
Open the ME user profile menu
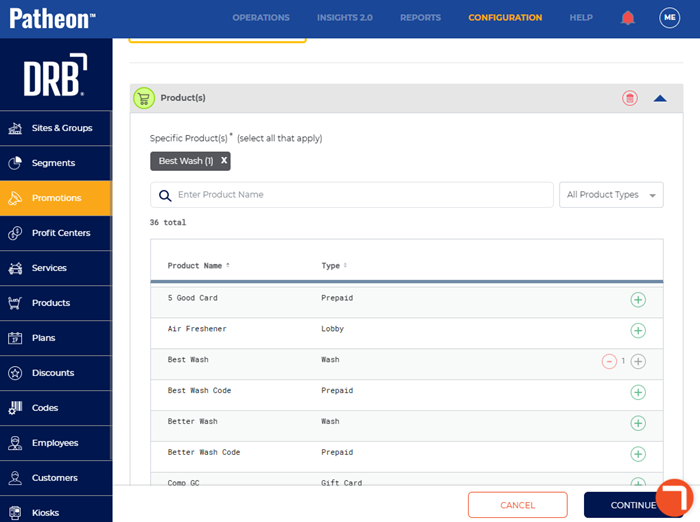(669, 18)
